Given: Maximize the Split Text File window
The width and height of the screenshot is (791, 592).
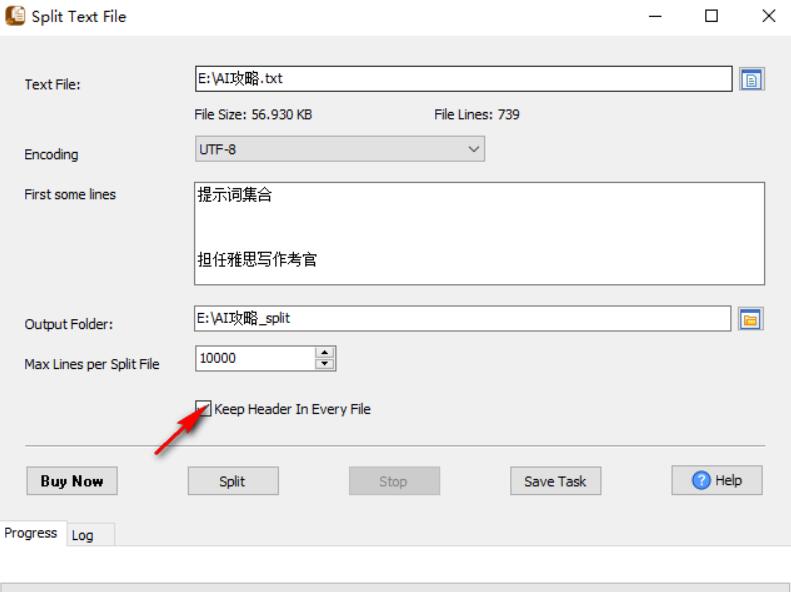Looking at the screenshot, I should (711, 16).
